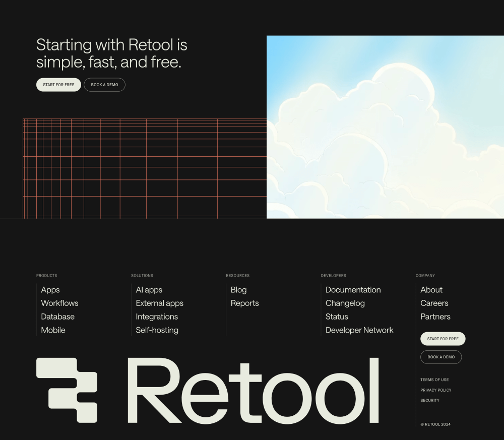The image size is (504, 440).
Task: Click Start for Free button in Company column
Action: (443, 339)
